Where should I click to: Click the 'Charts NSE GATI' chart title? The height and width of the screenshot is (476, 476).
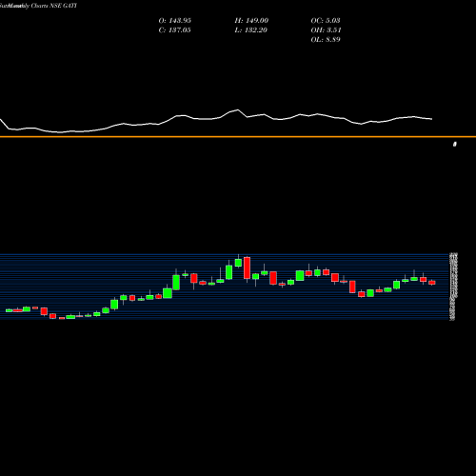point(54,6)
